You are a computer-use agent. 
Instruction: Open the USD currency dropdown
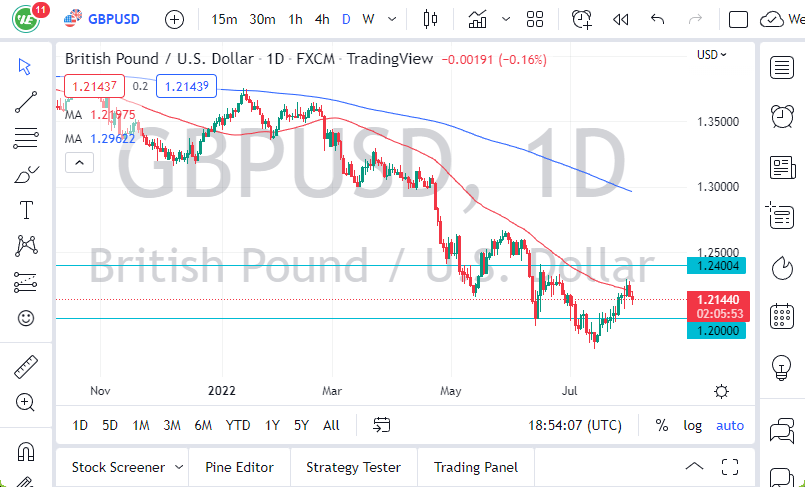712,55
